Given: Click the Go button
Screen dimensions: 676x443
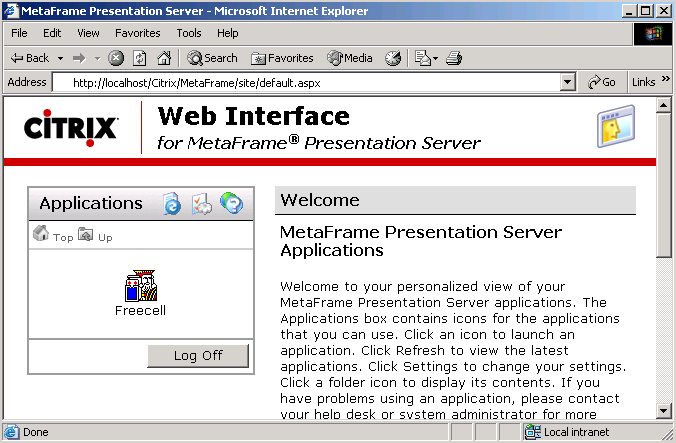Looking at the screenshot, I should coord(602,82).
